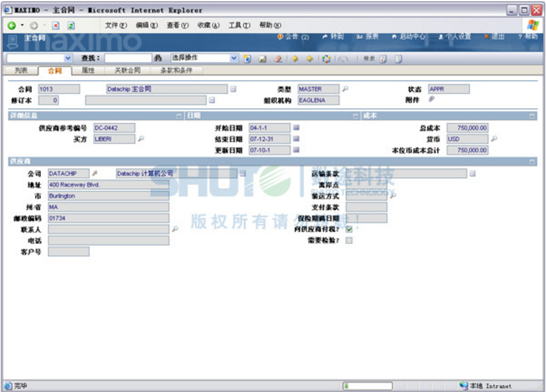The height and width of the screenshot is (392, 546).
Task: Click the 附件 attachments paperclip icon
Action: [x=431, y=100]
